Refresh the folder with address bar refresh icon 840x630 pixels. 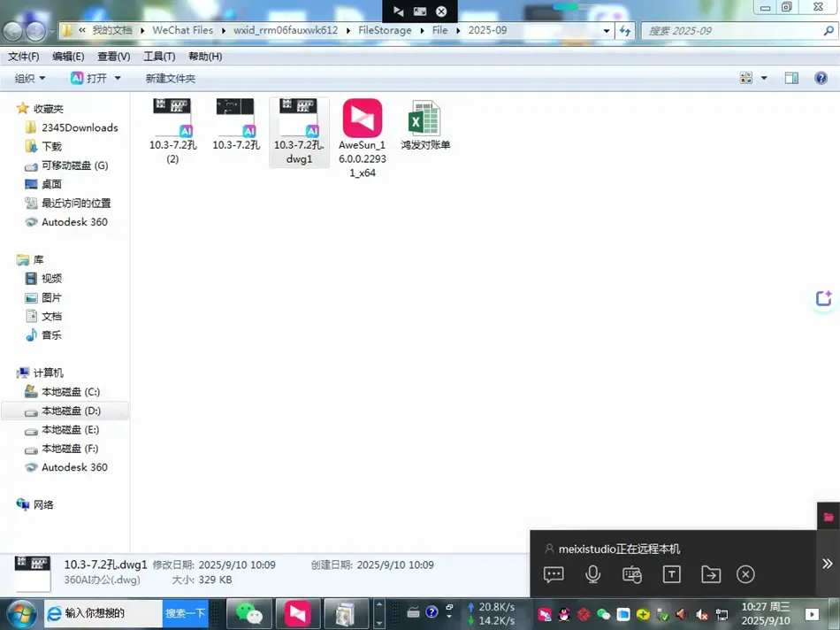tap(625, 31)
